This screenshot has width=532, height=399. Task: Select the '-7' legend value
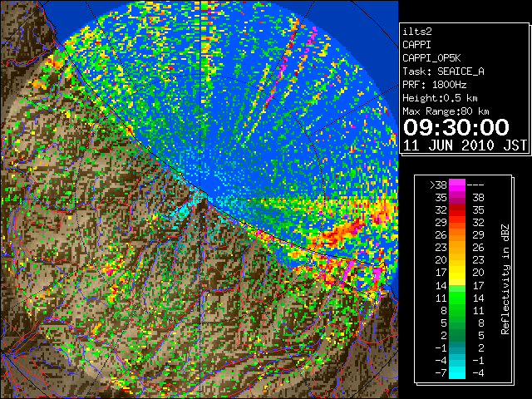click(x=441, y=373)
